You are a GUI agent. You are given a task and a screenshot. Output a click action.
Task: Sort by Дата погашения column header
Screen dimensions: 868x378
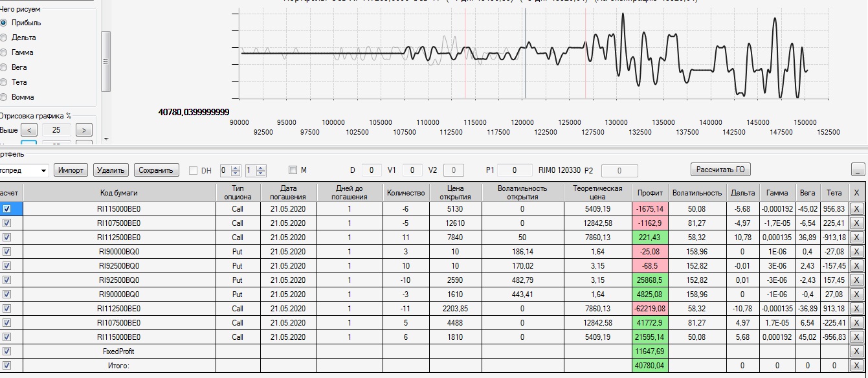[x=289, y=193]
